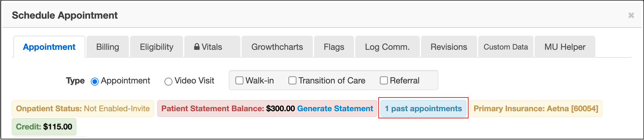Image resolution: width=644 pixels, height=140 pixels.
Task: Switch to the Log Comm. tab
Action: [x=387, y=47]
